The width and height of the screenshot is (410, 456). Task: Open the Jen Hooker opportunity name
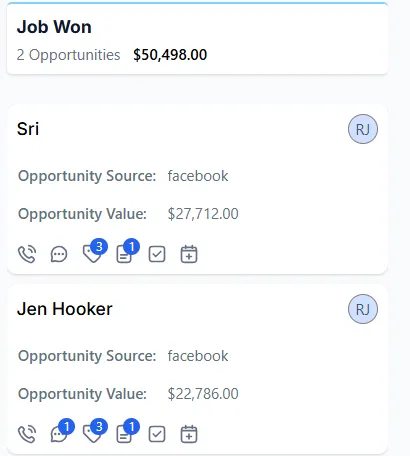[x=65, y=309]
